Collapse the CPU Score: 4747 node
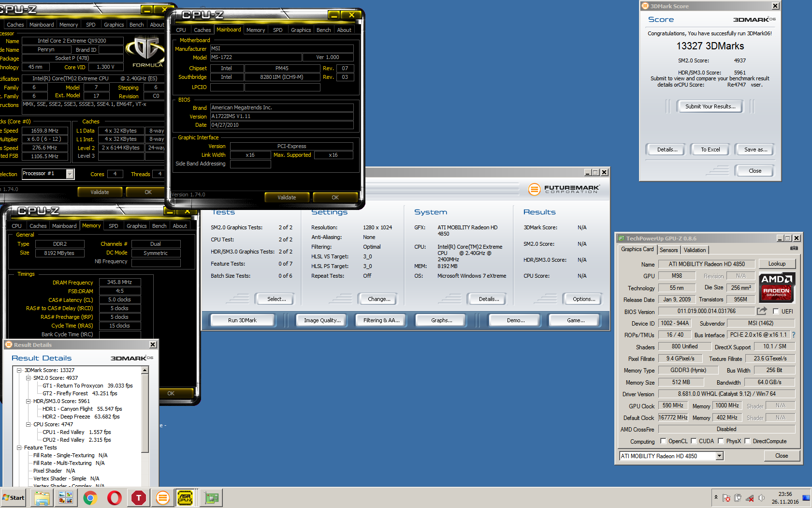The width and height of the screenshot is (812, 508). click(28, 424)
